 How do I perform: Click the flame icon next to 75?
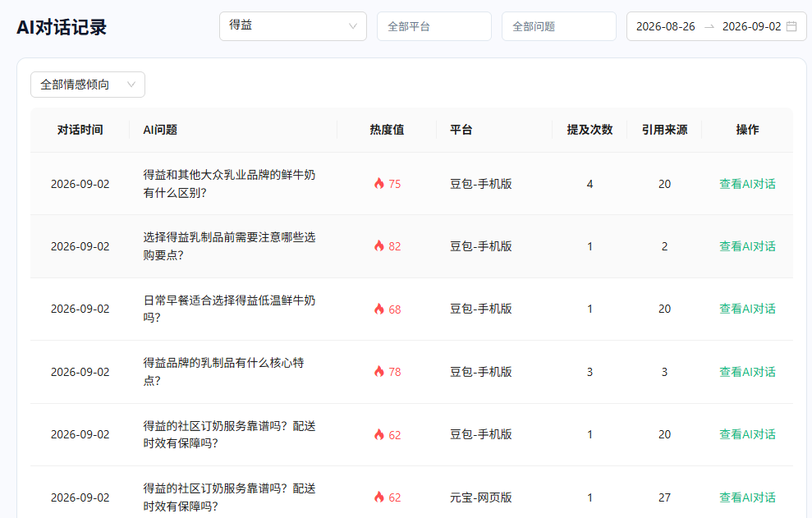point(379,183)
